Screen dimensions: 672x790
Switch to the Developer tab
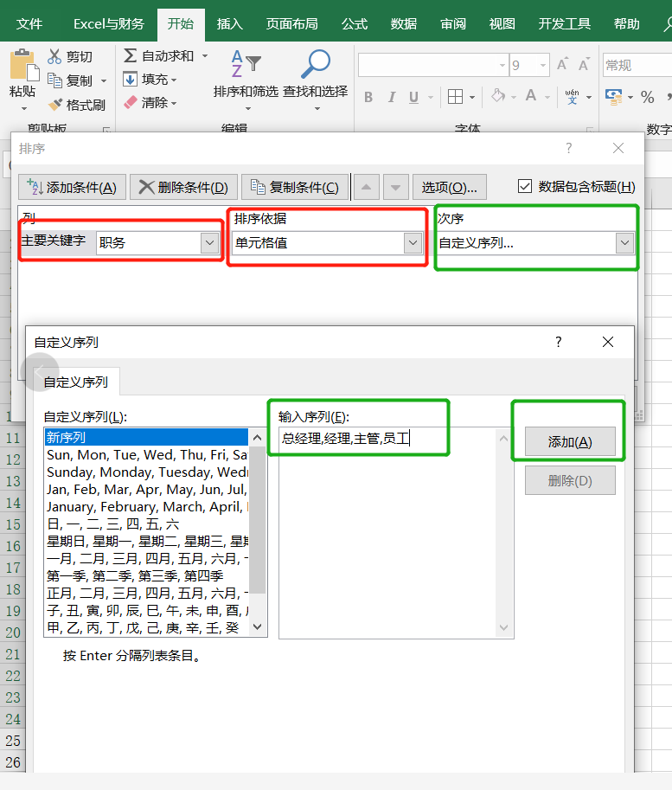[x=564, y=23]
